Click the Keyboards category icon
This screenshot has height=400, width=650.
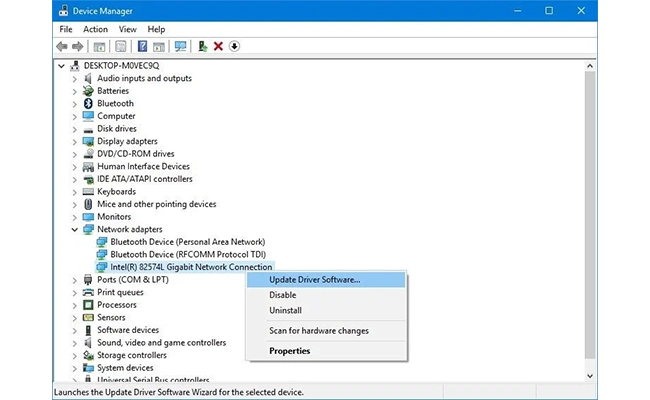tap(88, 192)
